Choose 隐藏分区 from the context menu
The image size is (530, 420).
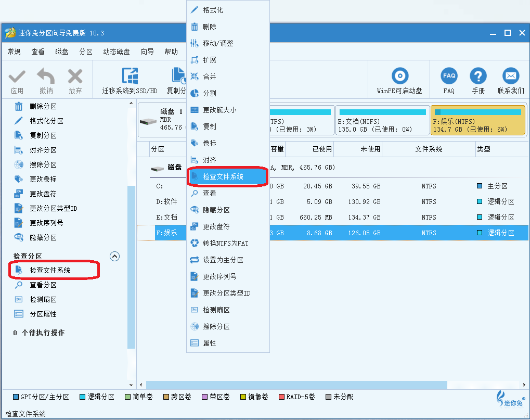(x=228, y=210)
